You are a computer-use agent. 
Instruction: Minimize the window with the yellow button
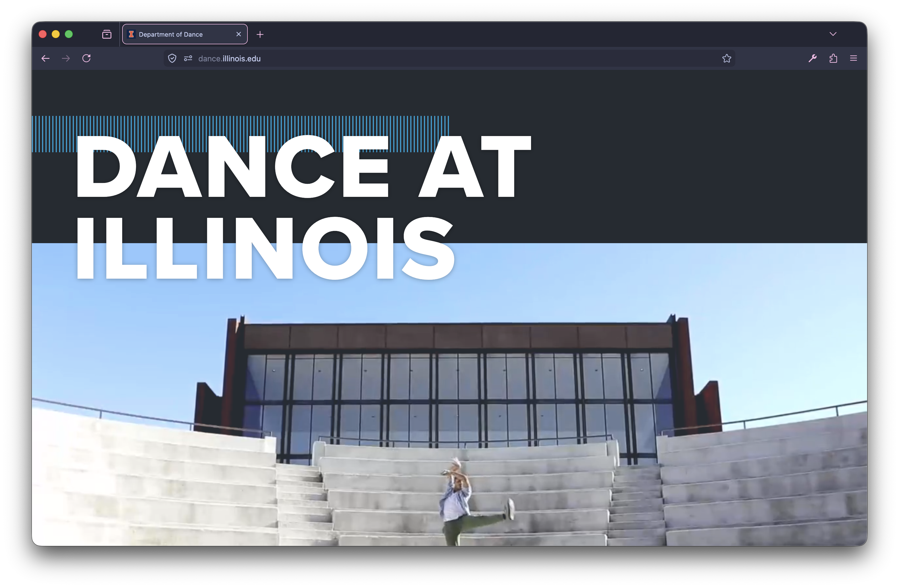tap(55, 34)
